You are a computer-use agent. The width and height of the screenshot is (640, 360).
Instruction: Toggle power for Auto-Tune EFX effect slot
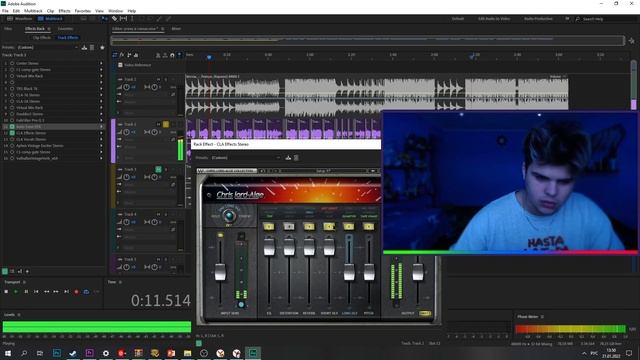[x=12, y=127]
